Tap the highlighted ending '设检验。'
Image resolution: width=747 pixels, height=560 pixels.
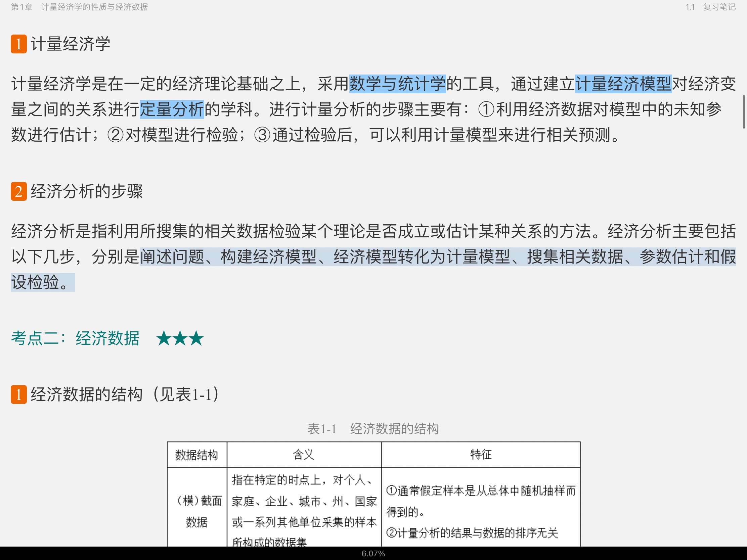pos(43,282)
